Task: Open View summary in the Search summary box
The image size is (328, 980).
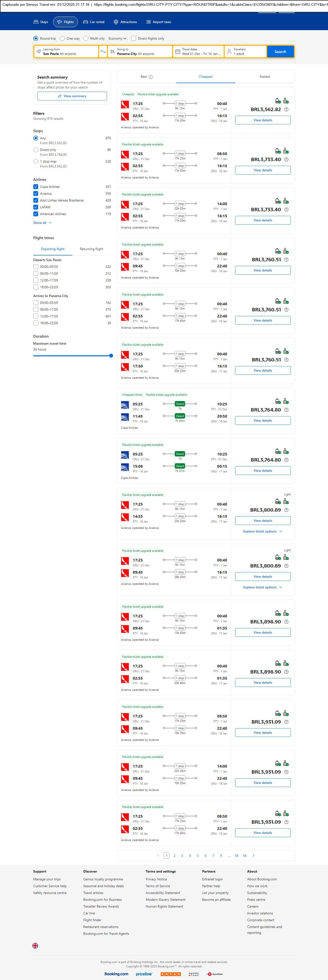Action: [x=72, y=96]
